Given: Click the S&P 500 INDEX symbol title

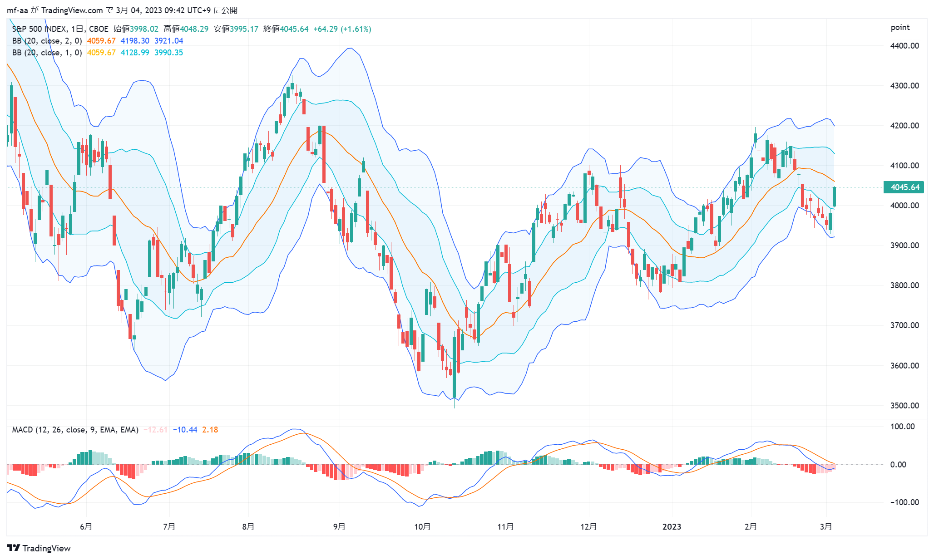Looking at the screenshot, I should (40, 29).
